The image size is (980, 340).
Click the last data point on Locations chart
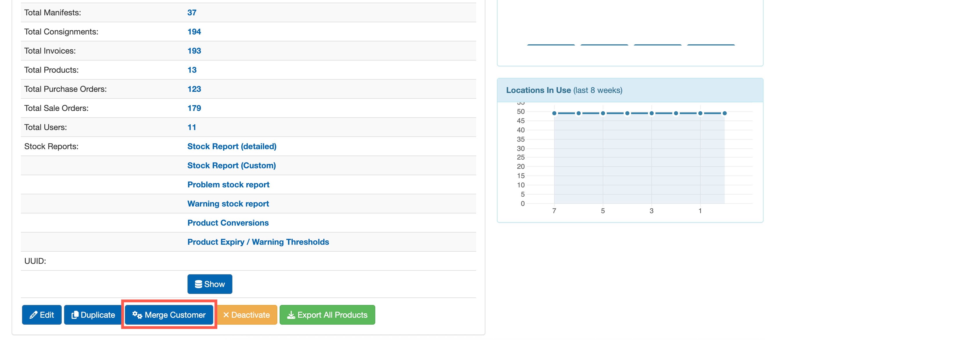click(x=724, y=113)
